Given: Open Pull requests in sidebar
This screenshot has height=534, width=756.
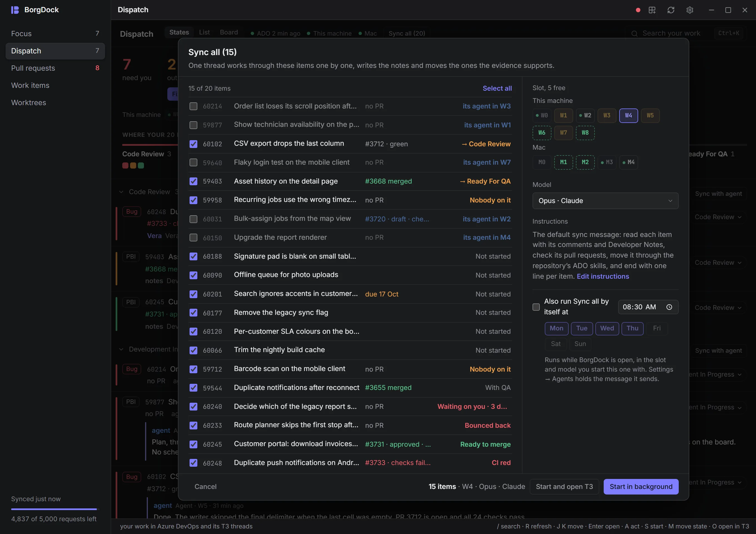Looking at the screenshot, I should coord(55,68).
